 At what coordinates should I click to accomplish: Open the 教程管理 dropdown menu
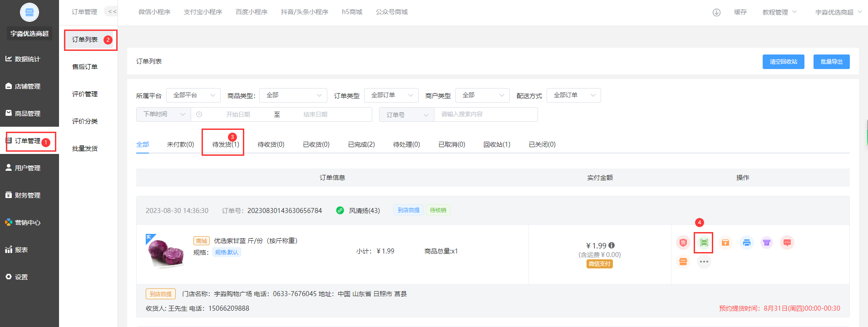click(x=779, y=12)
